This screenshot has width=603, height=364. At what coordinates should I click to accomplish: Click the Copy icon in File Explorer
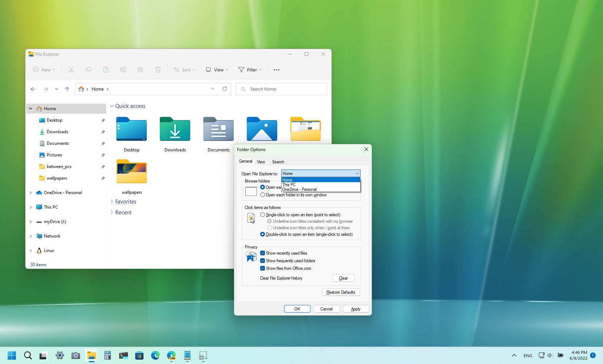coord(88,70)
